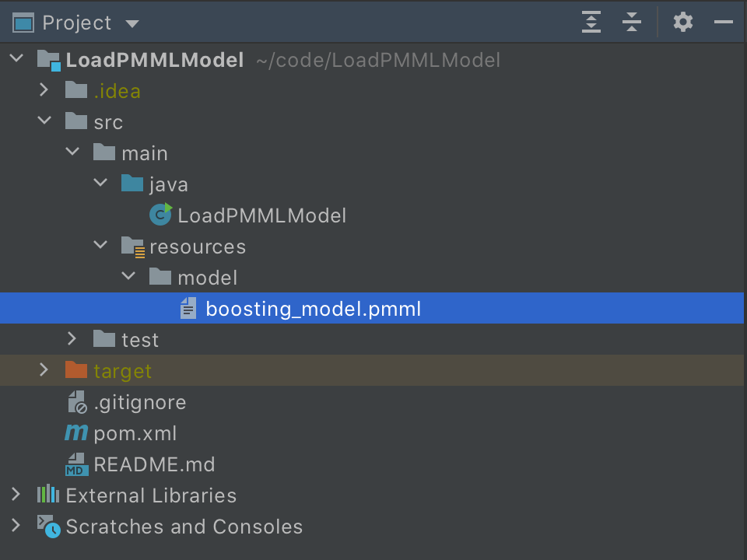Hide the Project tool window
This screenshot has height=560, width=747.
724,23
